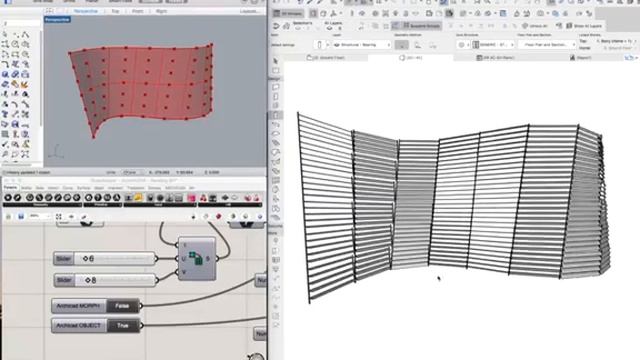Screen dimensions: 640x360
Task: Click the Grasshopper sketch pencil icon
Action: pyautogui.click(x=84, y=216)
